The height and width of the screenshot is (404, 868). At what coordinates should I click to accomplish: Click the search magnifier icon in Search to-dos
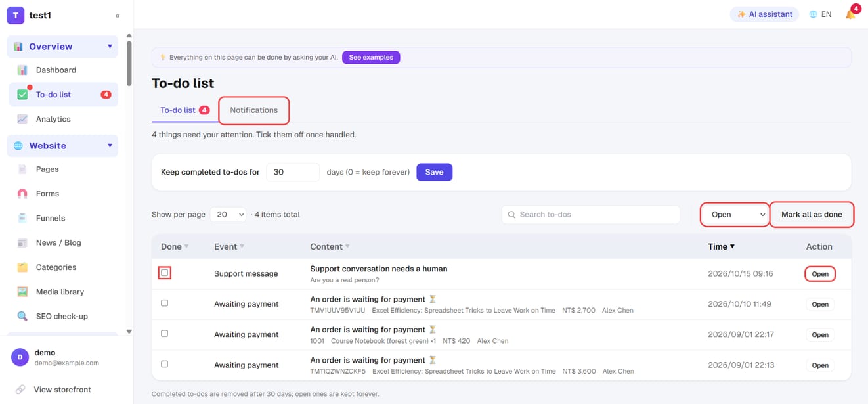click(511, 215)
